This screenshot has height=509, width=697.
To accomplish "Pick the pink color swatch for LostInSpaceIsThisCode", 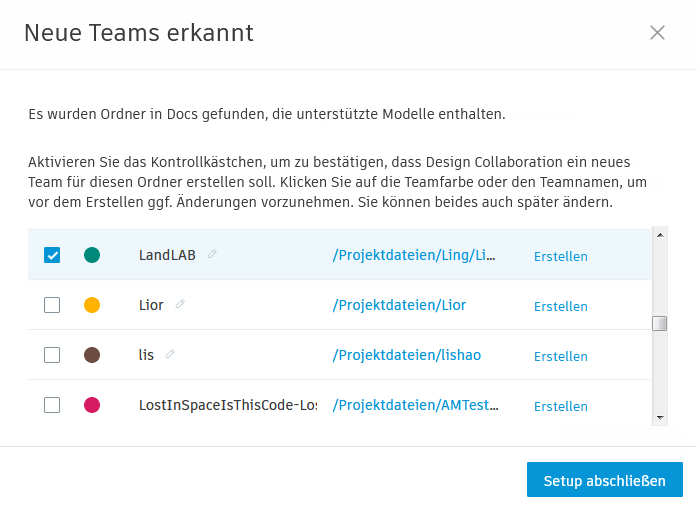I will tap(92, 405).
